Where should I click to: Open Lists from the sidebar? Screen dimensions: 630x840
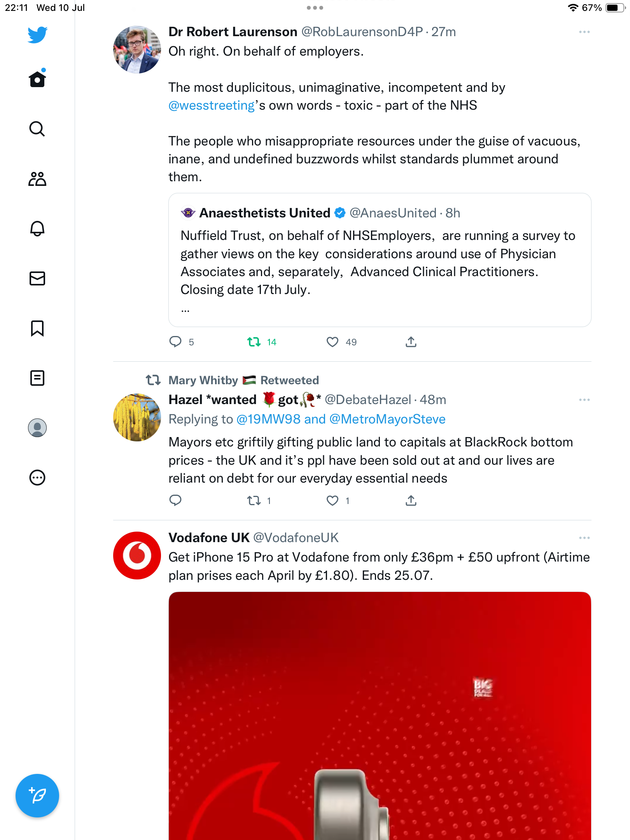[37, 378]
